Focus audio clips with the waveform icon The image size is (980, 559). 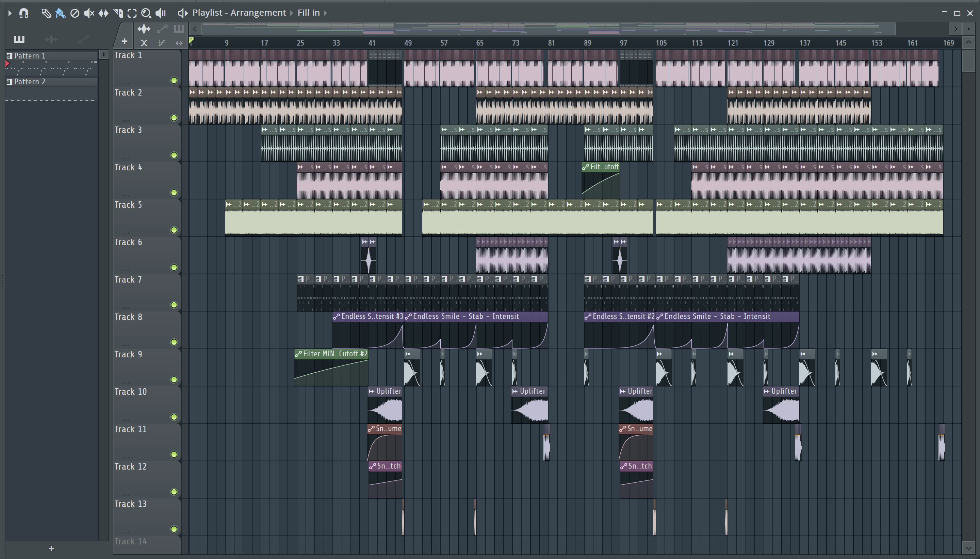click(144, 29)
